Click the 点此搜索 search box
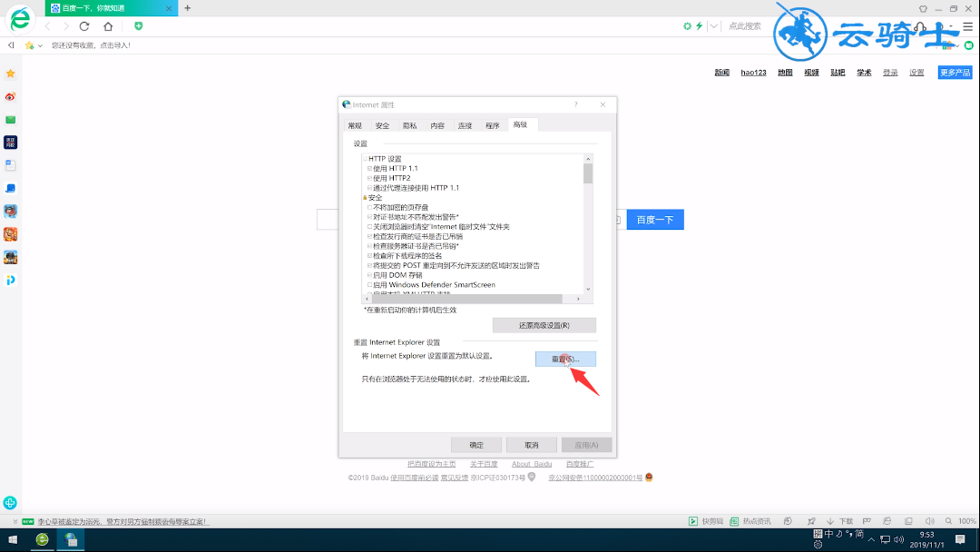This screenshot has width=980, height=552. 745,26
